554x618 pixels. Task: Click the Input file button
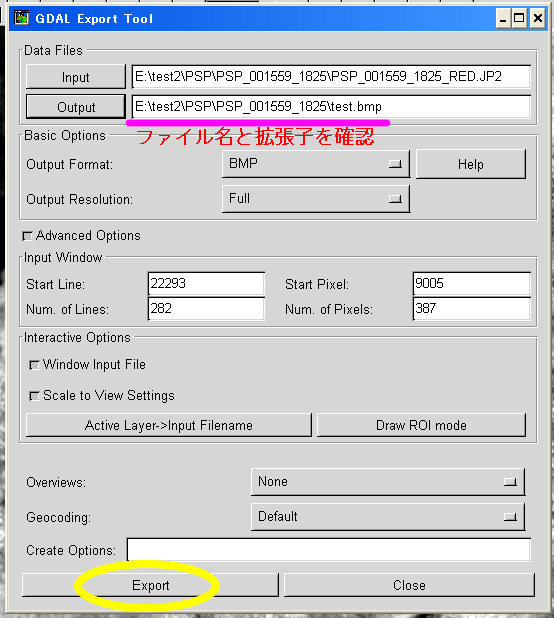click(x=76, y=77)
